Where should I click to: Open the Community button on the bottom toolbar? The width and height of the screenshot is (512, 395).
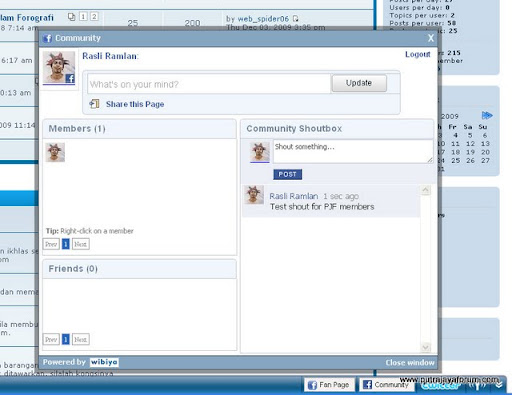click(386, 385)
